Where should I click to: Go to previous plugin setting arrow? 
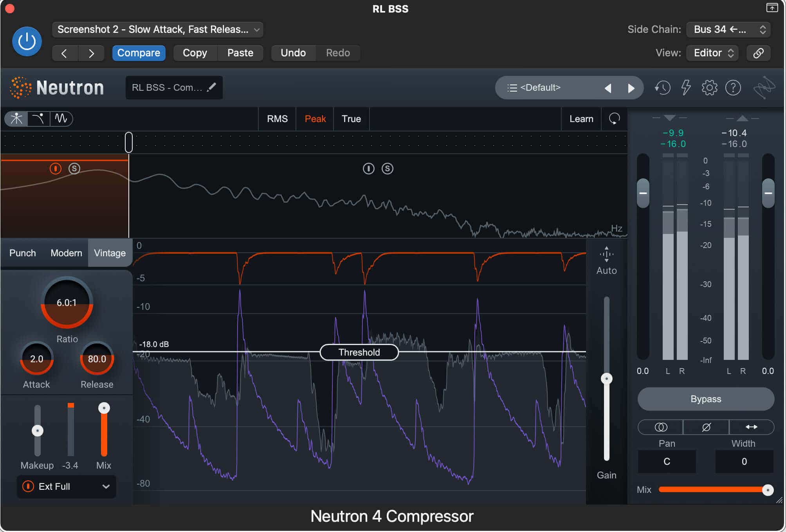point(65,53)
